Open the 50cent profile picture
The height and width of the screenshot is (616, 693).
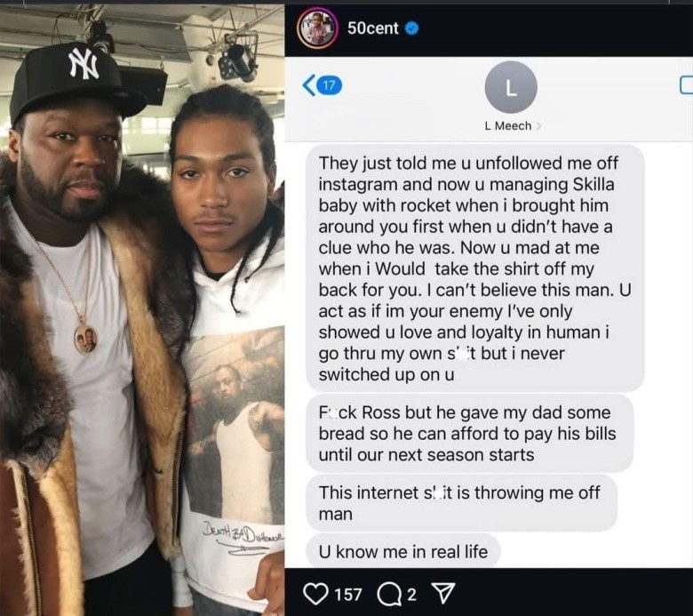tap(318, 28)
